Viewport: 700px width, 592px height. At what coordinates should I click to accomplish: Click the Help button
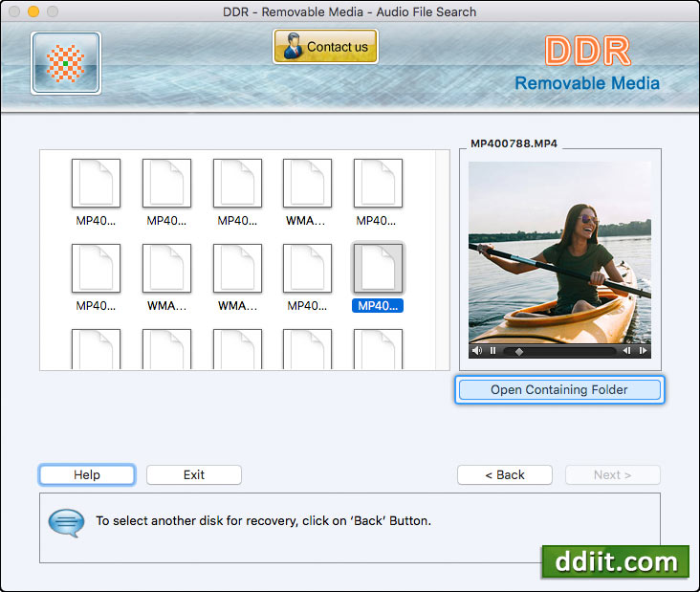87,474
